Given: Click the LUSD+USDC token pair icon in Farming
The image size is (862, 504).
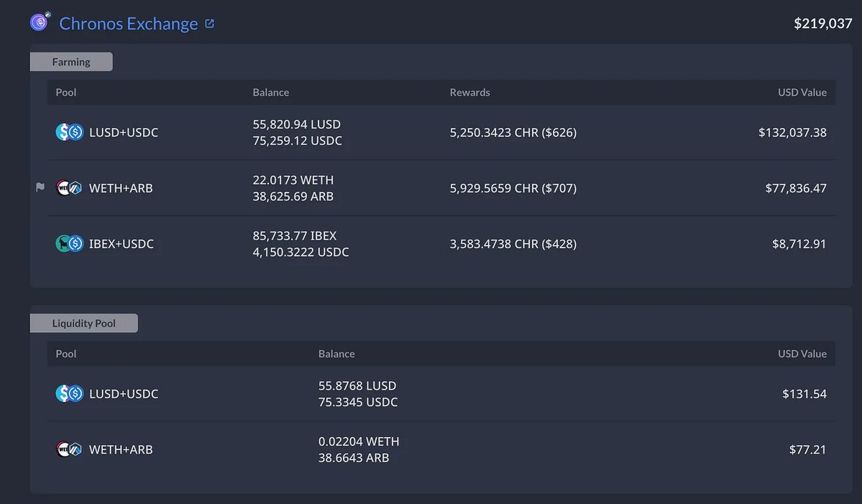Looking at the screenshot, I should 69,132.
